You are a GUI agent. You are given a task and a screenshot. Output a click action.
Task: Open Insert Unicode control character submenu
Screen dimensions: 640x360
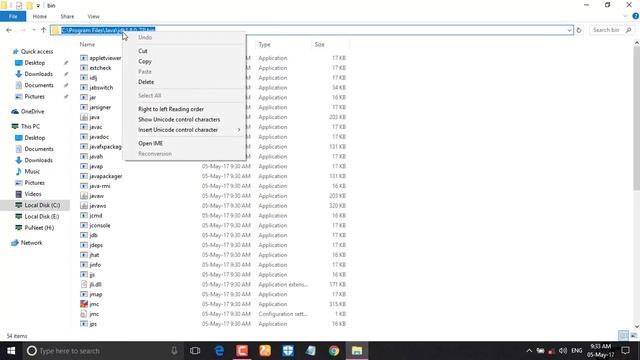178,129
